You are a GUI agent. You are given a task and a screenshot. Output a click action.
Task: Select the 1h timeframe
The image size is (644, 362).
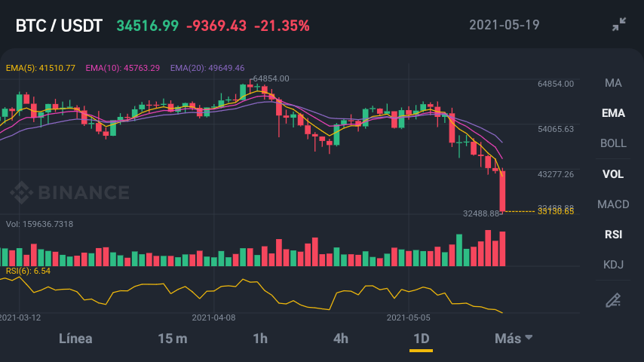pos(260,338)
